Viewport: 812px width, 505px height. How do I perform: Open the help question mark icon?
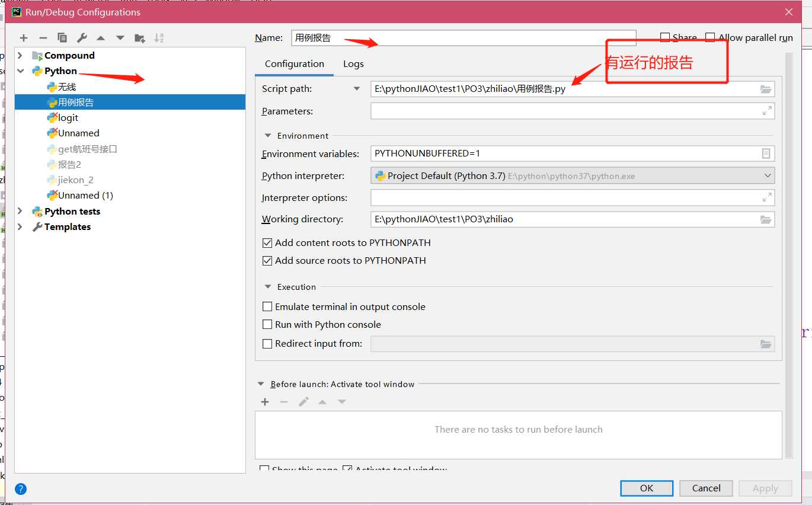[21, 489]
